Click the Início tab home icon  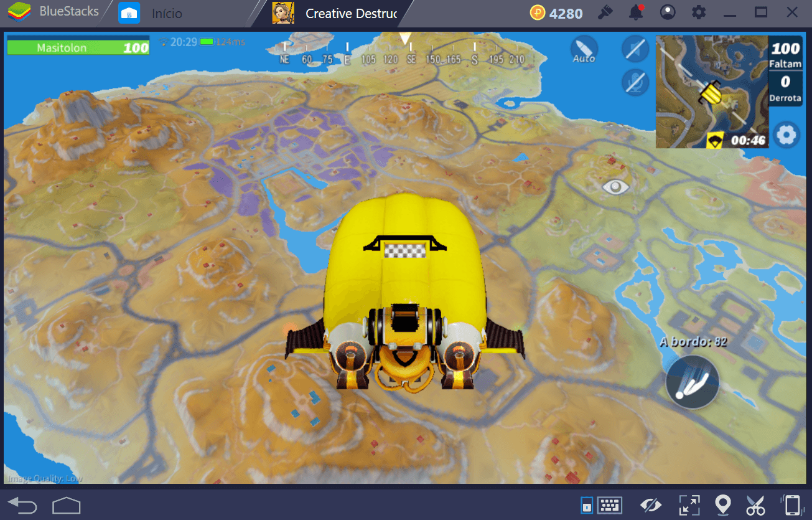129,12
